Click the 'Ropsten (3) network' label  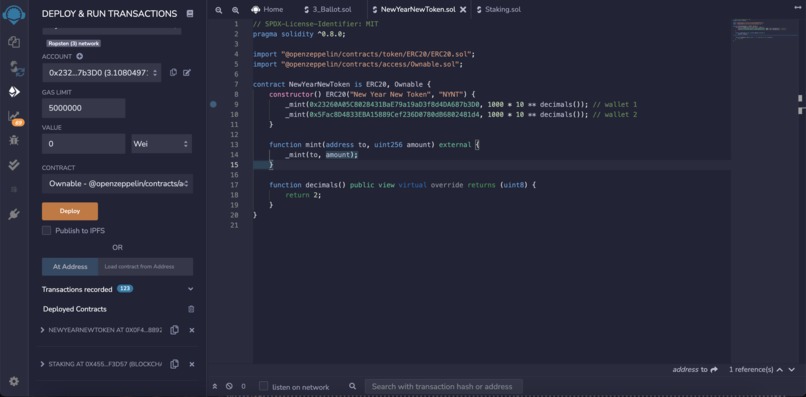74,44
